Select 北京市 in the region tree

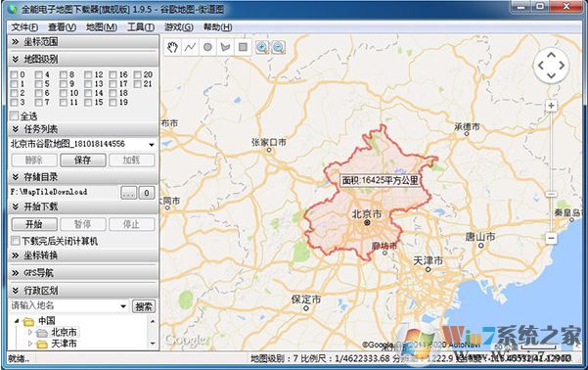[x=65, y=332]
